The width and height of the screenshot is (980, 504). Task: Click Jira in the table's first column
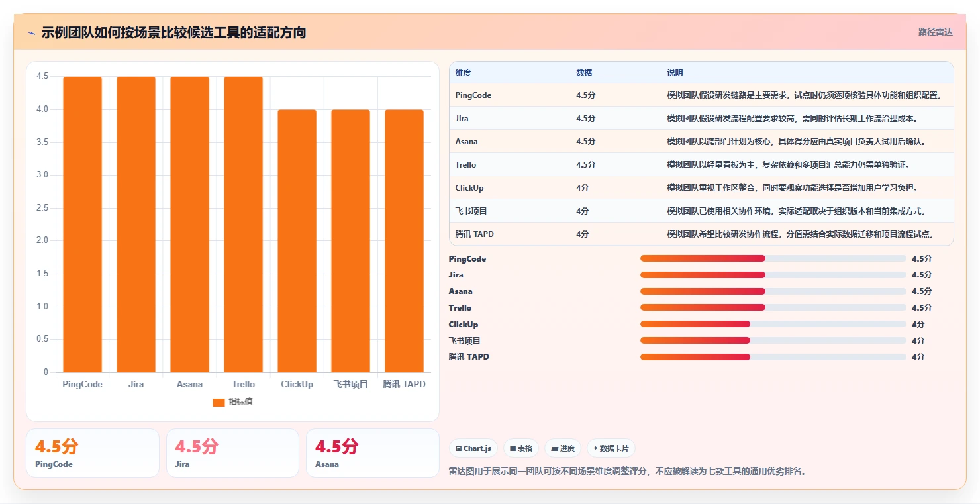(462, 119)
